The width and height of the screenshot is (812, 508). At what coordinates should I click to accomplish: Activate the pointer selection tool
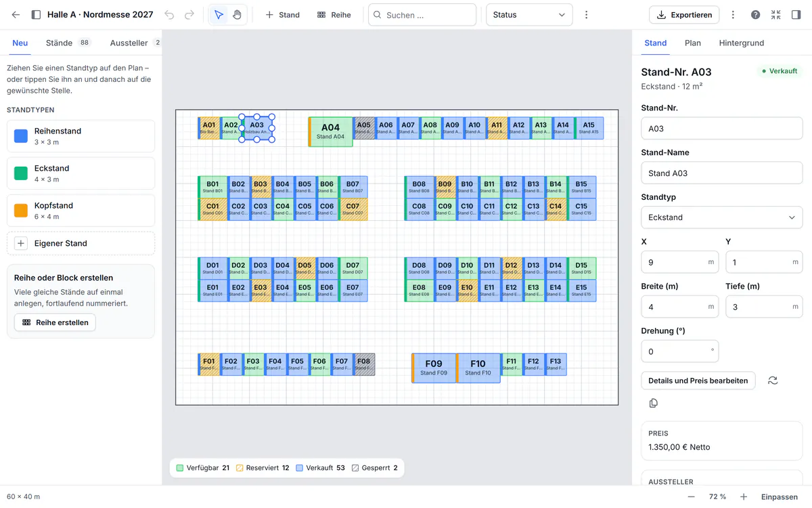coord(219,15)
